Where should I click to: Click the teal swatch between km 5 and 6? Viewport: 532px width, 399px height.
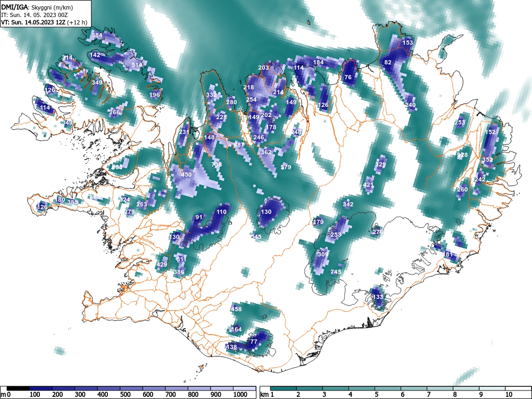click(388, 388)
